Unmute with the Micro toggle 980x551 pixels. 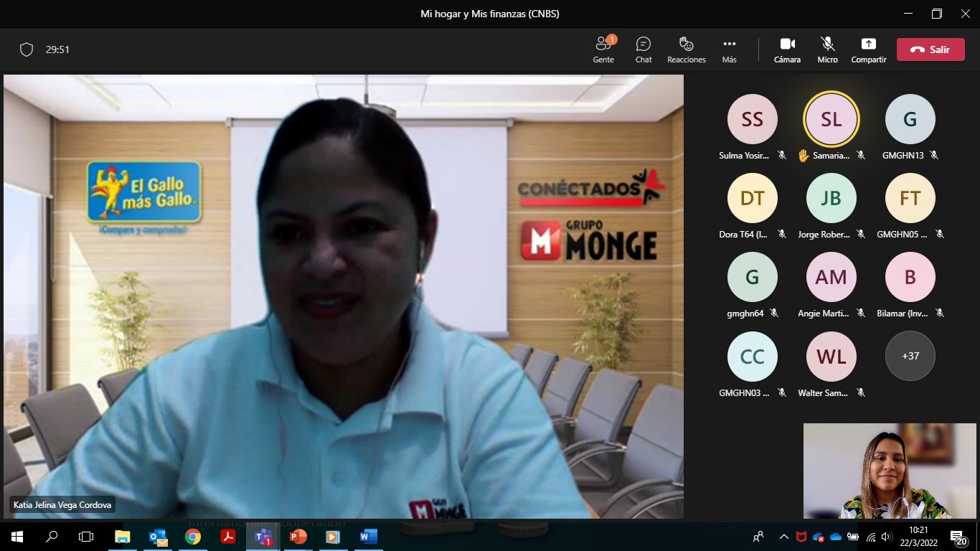tap(827, 50)
